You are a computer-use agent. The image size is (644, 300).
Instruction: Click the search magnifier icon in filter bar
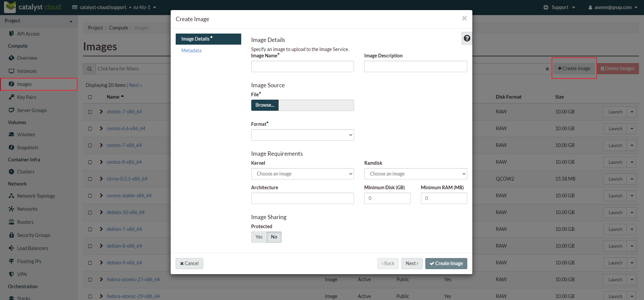[89, 69]
